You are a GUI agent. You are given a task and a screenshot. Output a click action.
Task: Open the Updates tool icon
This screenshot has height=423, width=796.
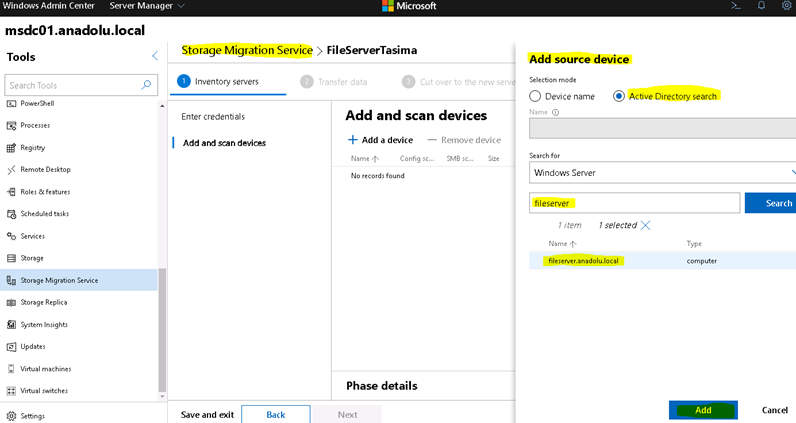click(11, 347)
